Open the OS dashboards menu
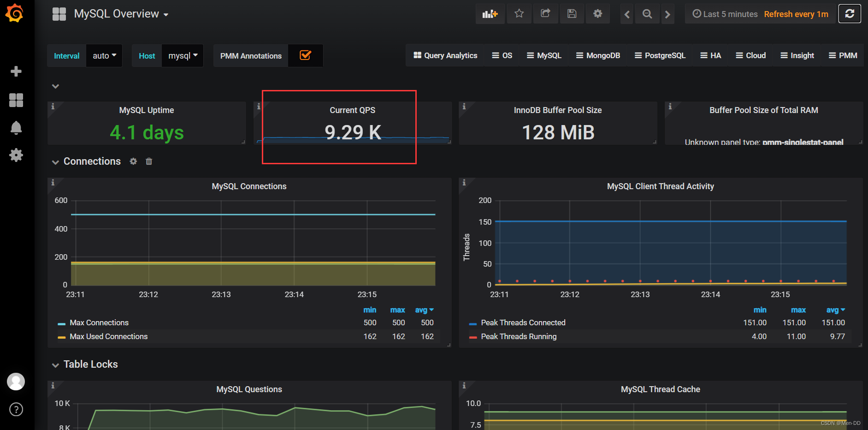Screen dimensions: 868x430 tap(502, 55)
